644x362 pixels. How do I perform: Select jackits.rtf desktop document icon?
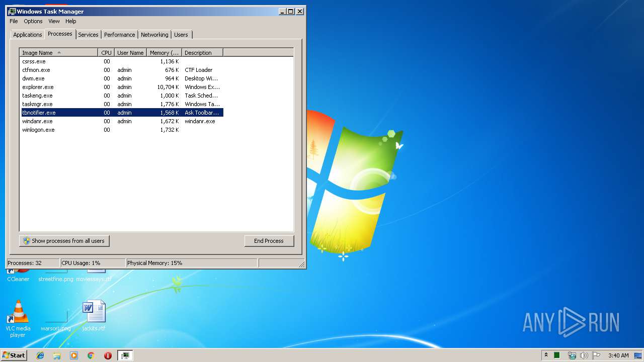[94, 316]
